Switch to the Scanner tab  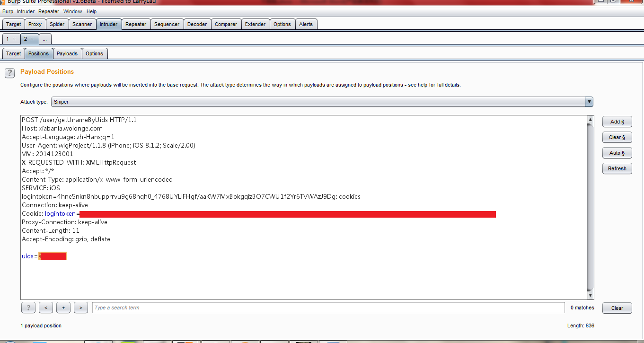click(x=82, y=24)
